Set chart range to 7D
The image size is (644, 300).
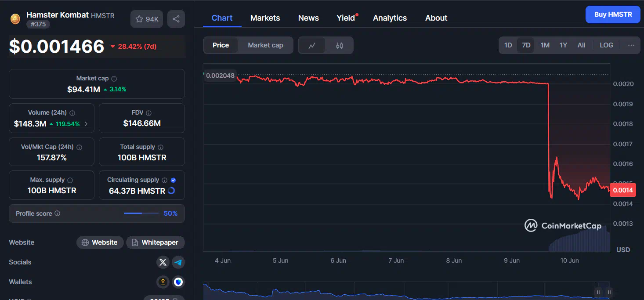click(526, 45)
